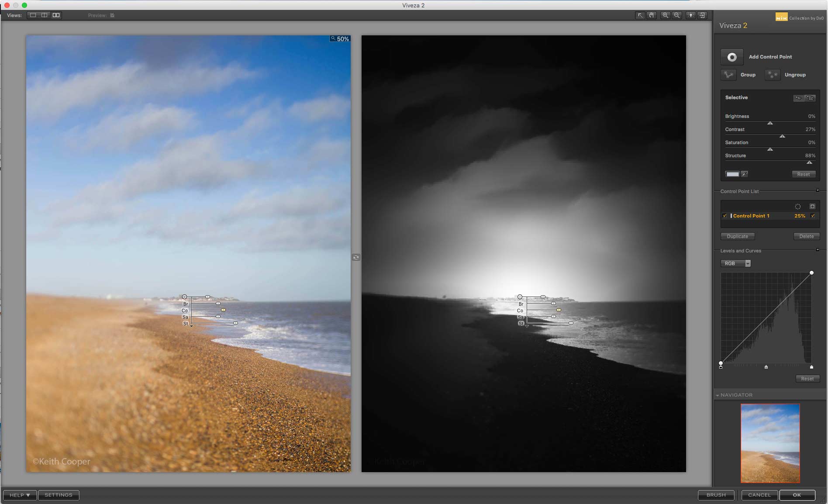Viewport: 828px width, 504px height.
Task: Click the Br slider knob on the mask image
Action: pyautogui.click(x=553, y=304)
